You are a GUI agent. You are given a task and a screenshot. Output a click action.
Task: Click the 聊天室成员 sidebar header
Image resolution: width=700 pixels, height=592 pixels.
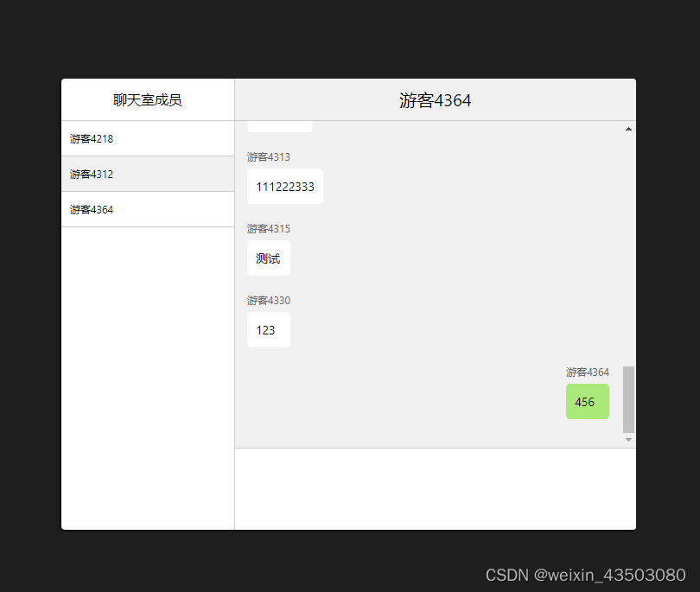(148, 100)
